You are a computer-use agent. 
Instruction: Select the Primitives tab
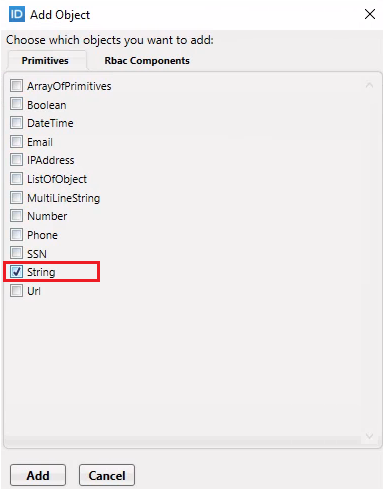click(x=45, y=61)
